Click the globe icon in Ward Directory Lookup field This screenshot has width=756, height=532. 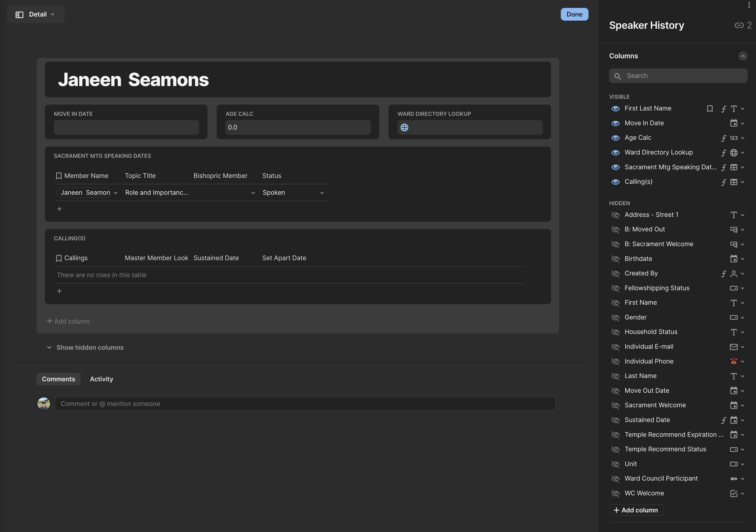(x=404, y=128)
